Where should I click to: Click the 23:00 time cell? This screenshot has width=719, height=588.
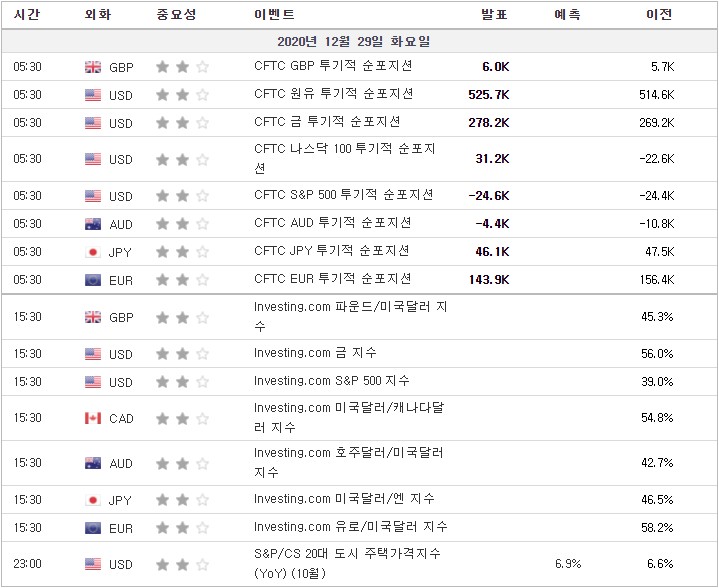[28, 564]
